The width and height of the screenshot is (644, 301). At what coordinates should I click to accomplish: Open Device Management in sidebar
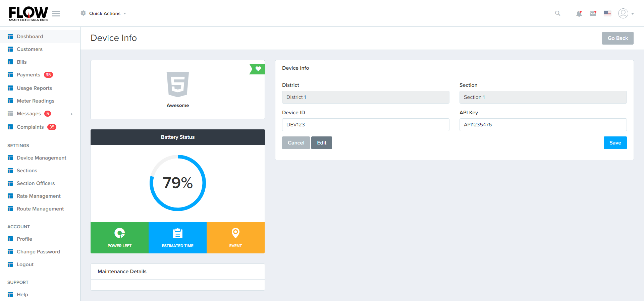[41, 158]
